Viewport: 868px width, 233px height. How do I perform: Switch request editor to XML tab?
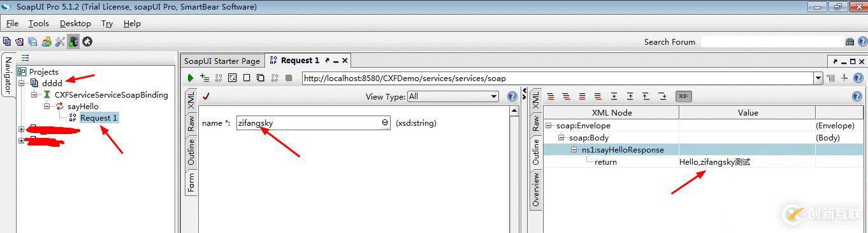point(191,101)
